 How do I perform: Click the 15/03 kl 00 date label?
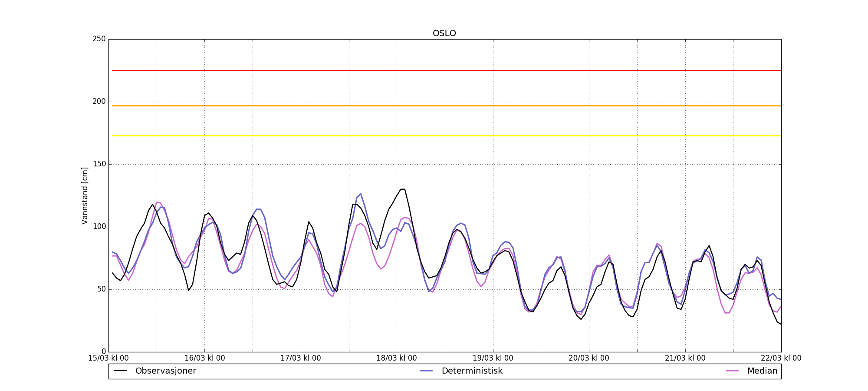click(108, 358)
